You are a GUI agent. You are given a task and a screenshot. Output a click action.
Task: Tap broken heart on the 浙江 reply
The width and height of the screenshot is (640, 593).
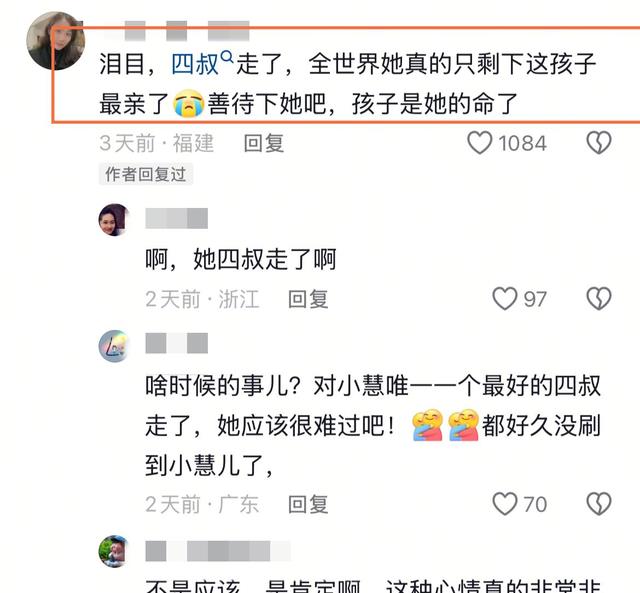tap(599, 299)
